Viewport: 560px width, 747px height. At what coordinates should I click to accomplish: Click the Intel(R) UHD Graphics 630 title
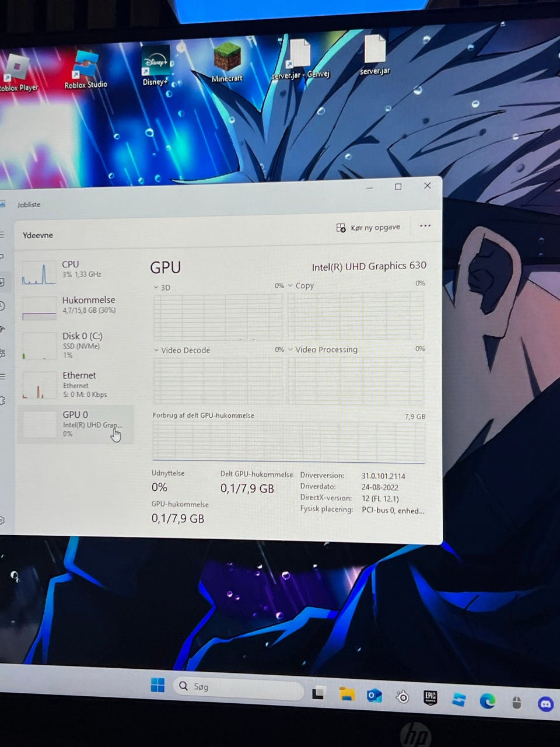click(x=369, y=266)
